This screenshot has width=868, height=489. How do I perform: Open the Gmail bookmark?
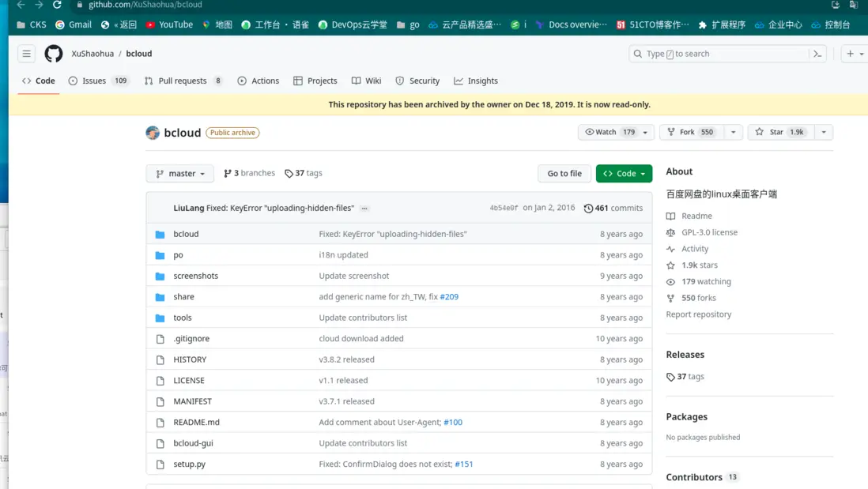73,24
